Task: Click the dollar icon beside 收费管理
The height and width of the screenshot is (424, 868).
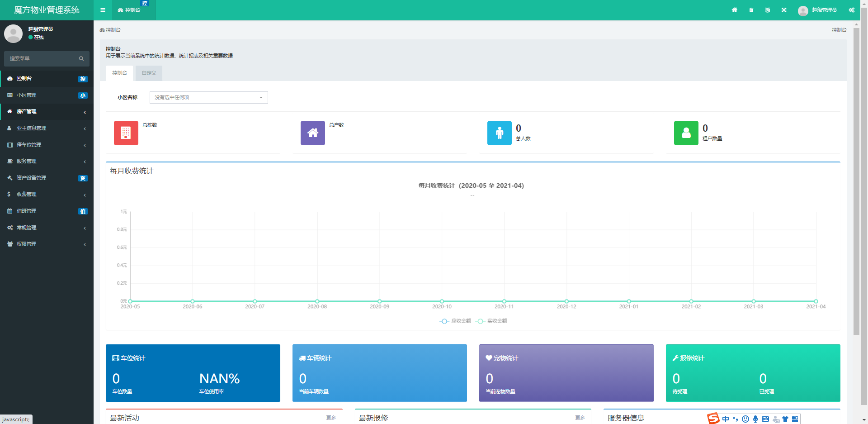Action: [9, 194]
